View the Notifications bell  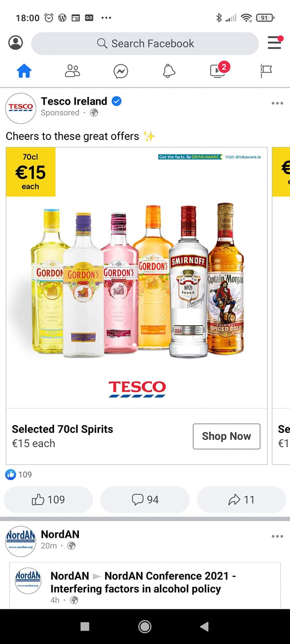pos(169,71)
